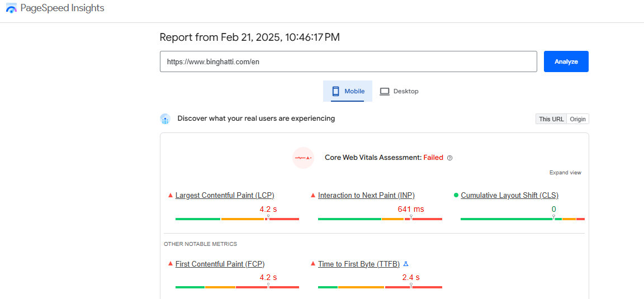
Task: Click the URL input field
Action: click(348, 61)
